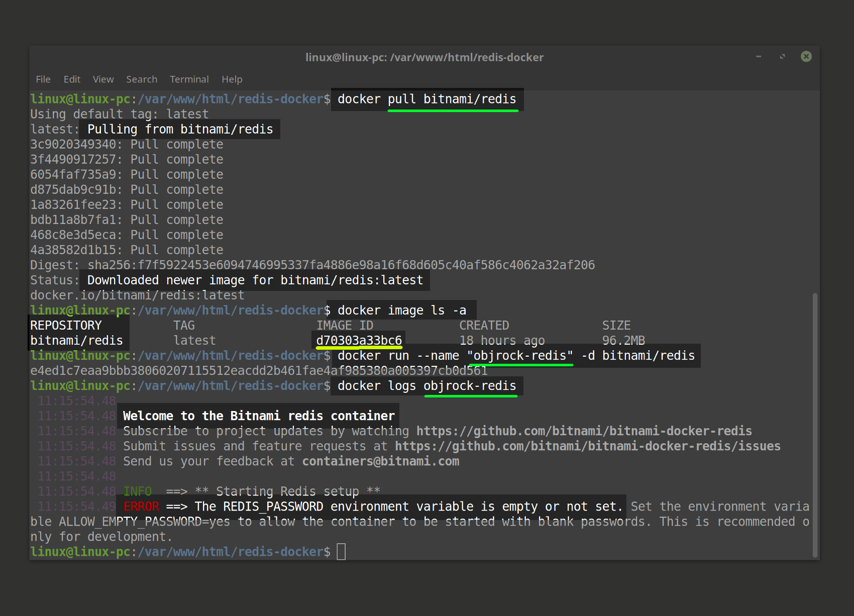The height and width of the screenshot is (616, 854).
Task: Open the Search menu
Action: (x=142, y=79)
